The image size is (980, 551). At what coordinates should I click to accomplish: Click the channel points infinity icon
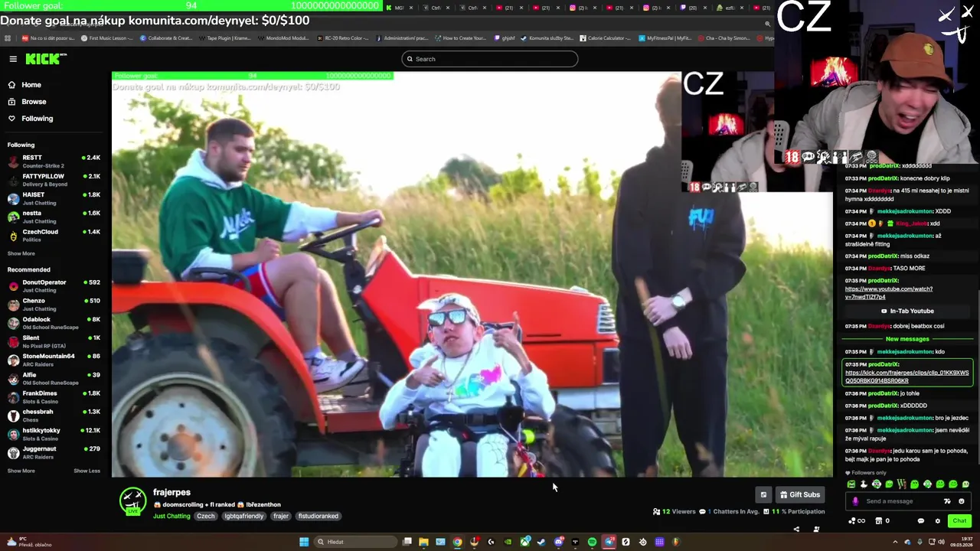857,521
